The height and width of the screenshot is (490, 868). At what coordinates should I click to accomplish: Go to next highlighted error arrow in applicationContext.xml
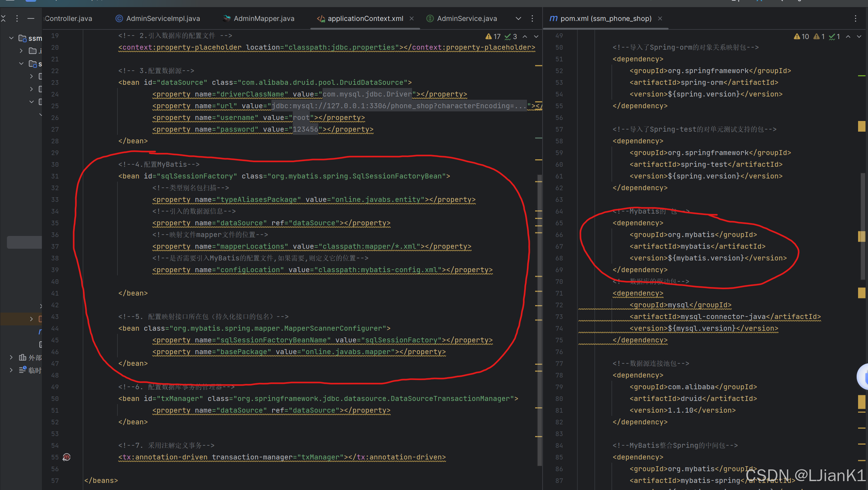pyautogui.click(x=536, y=37)
